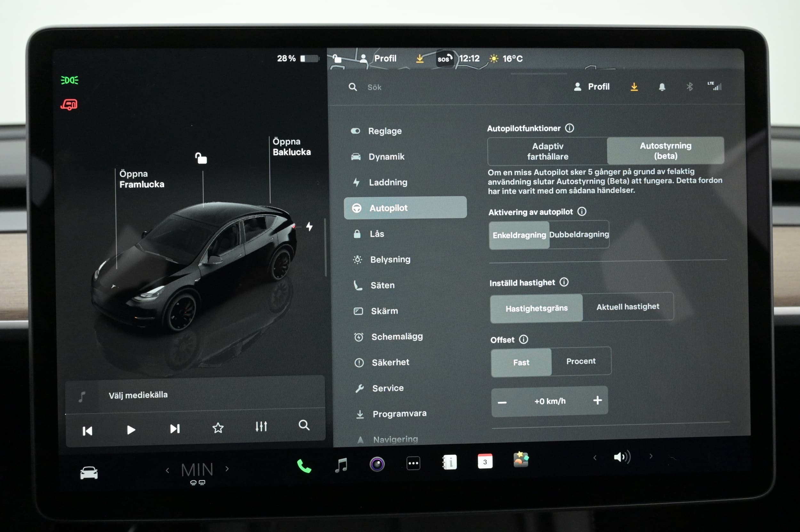This screenshot has width=800, height=532.
Task: Tap the Bluetooth icon
Action: coord(689,87)
